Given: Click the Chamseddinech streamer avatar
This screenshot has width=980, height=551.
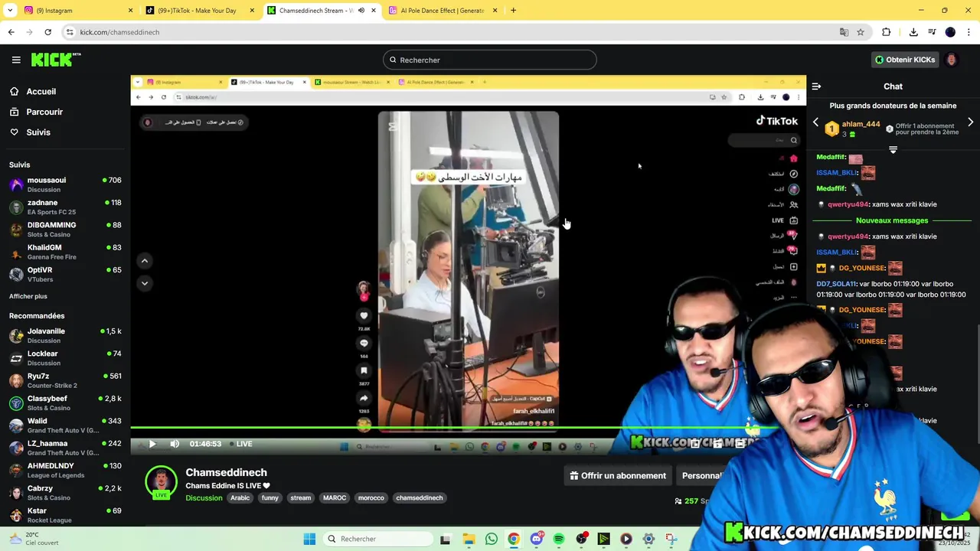Looking at the screenshot, I should (x=161, y=482).
